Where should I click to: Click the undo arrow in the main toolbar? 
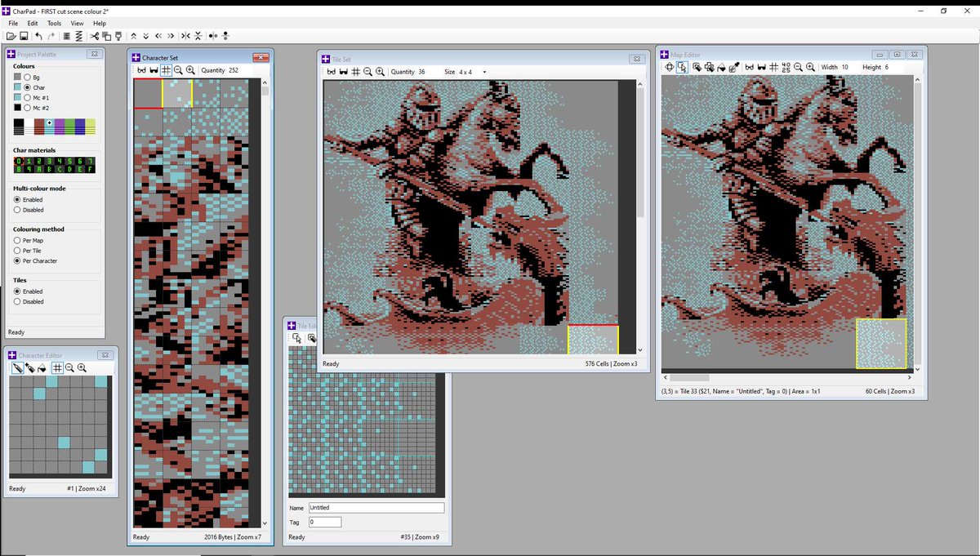38,36
